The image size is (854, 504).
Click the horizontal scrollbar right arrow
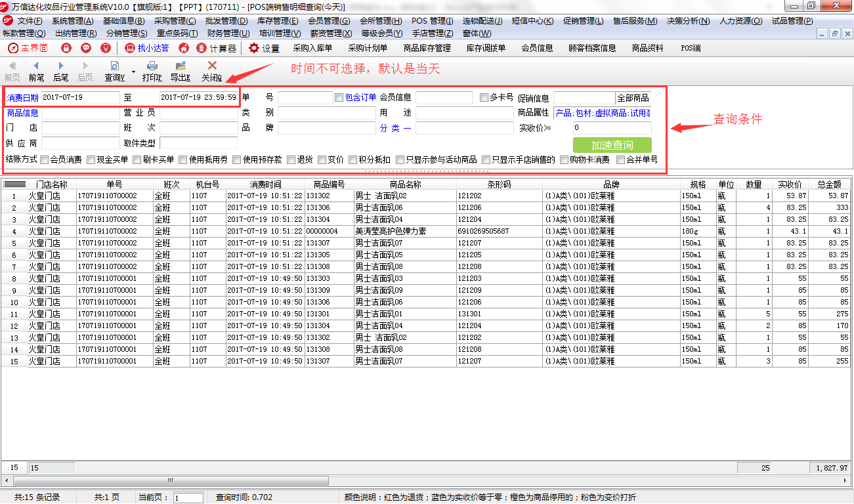coord(845,481)
